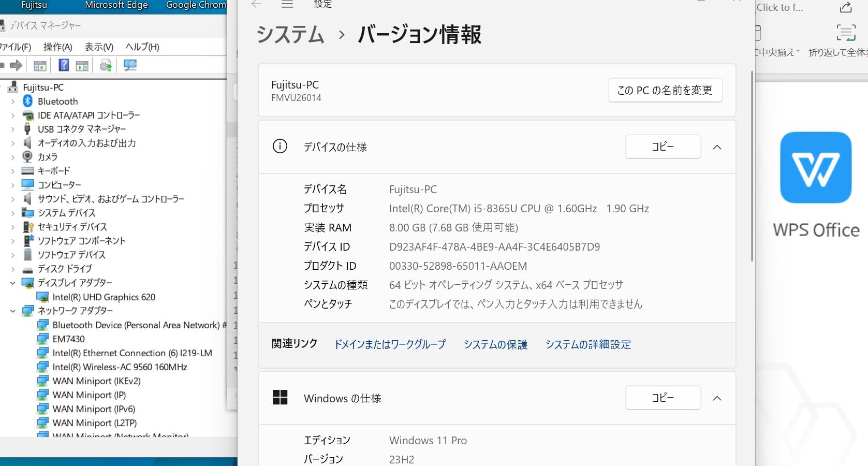Screen dimensions: 868x466
Task: Click the update driver icon with green arrow
Action: click(106, 66)
